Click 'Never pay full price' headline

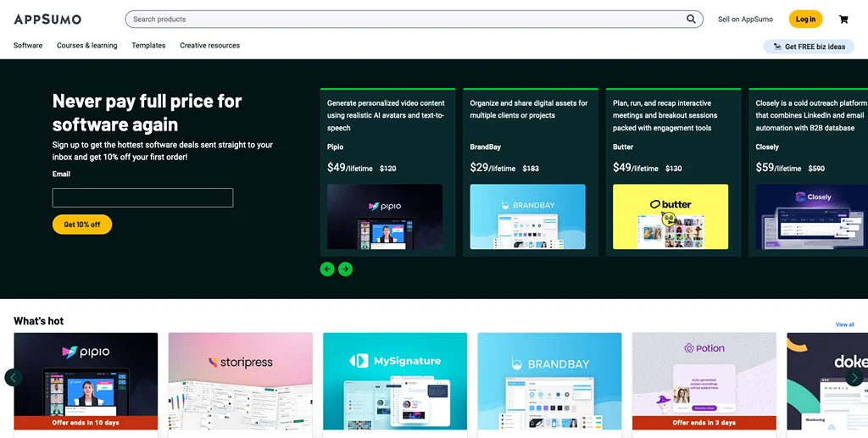147,113
